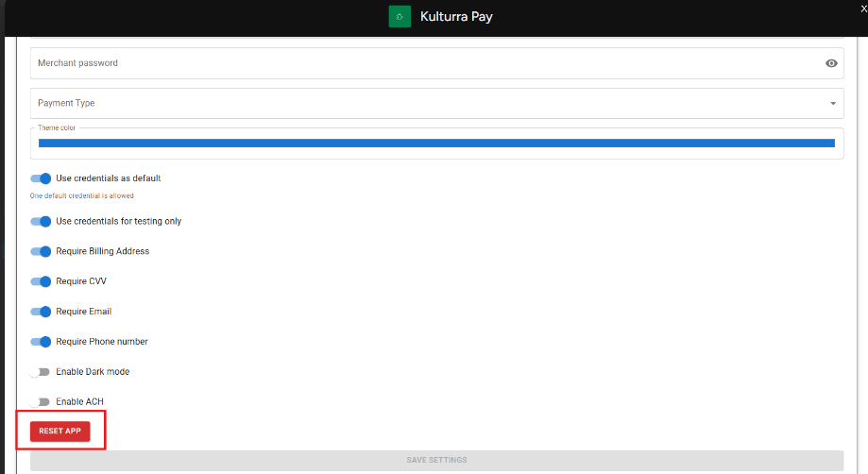The height and width of the screenshot is (474, 868).
Task: Close the Kulturra Pay dialog
Action: [863, 8]
